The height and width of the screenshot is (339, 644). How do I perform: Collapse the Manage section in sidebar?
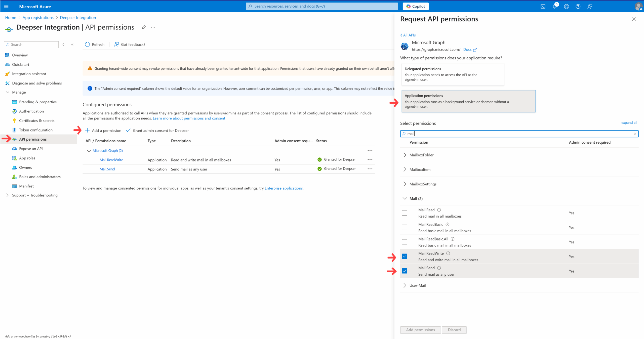8,92
